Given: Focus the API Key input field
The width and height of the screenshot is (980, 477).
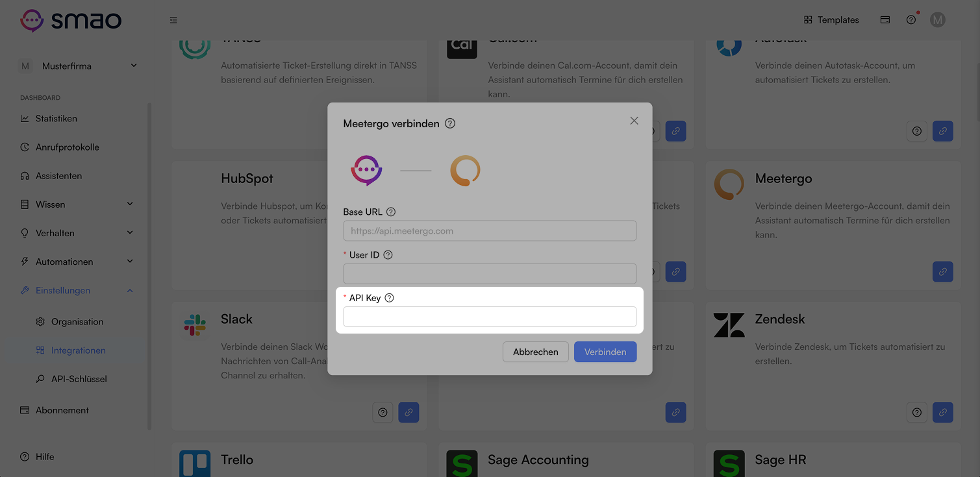Looking at the screenshot, I should click(x=490, y=317).
